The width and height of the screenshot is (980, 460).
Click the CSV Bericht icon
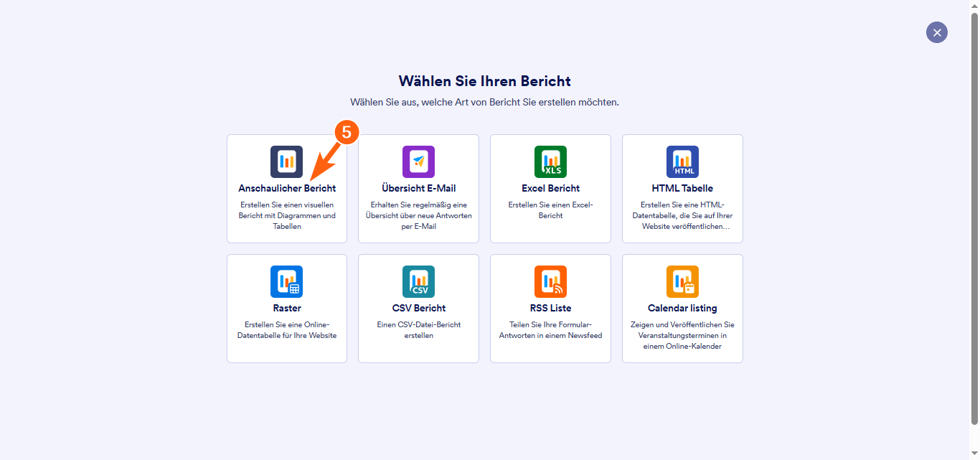[x=418, y=281]
